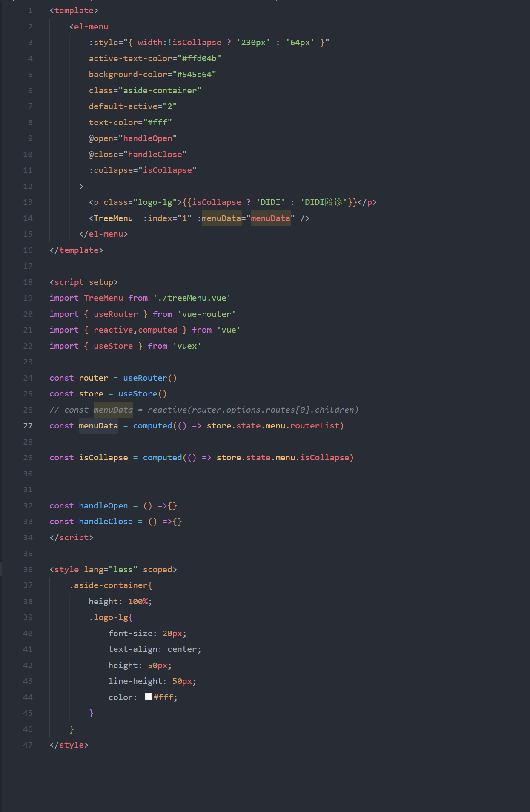Click the closing </style> tag
The width and height of the screenshot is (530, 812).
coord(69,745)
